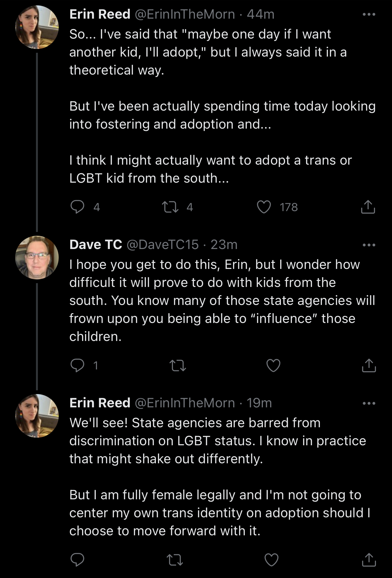The width and height of the screenshot is (392, 578).
Task: Share Dave TC's tweet
Action: click(x=369, y=365)
